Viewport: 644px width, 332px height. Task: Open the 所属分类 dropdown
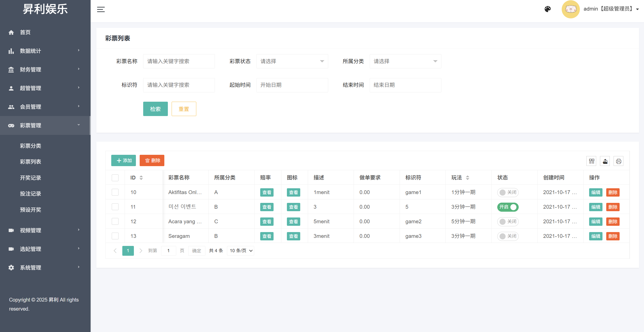click(405, 61)
